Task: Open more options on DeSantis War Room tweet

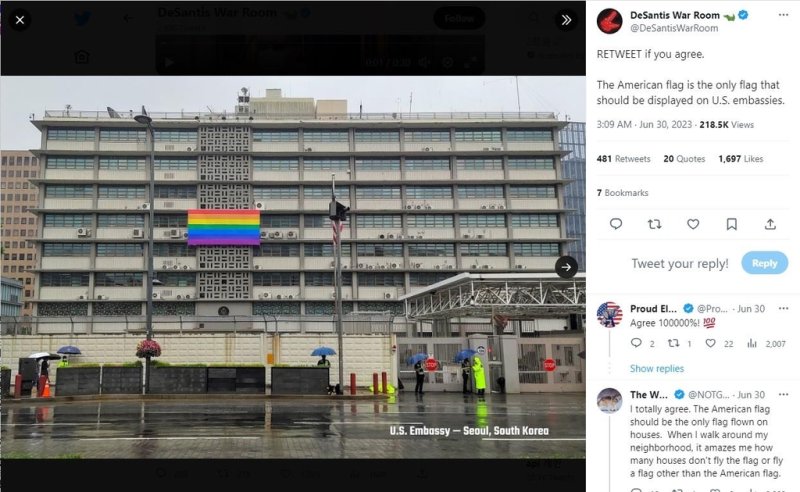Action: click(x=783, y=15)
